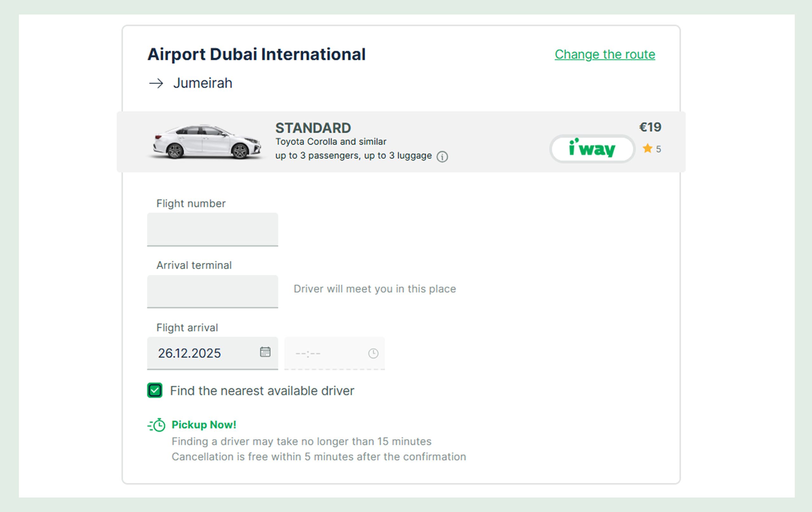Click the i'way provider logo
812x512 pixels.
(x=592, y=149)
